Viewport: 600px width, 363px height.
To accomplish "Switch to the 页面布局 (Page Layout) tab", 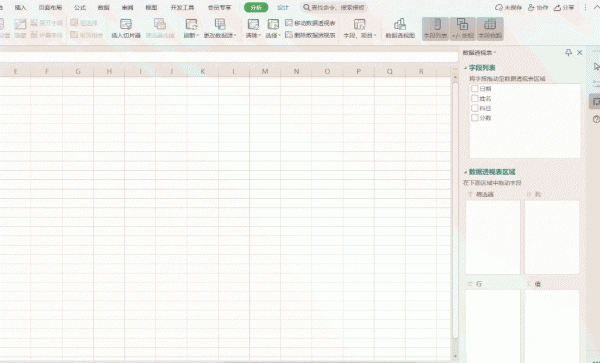I will point(50,7).
